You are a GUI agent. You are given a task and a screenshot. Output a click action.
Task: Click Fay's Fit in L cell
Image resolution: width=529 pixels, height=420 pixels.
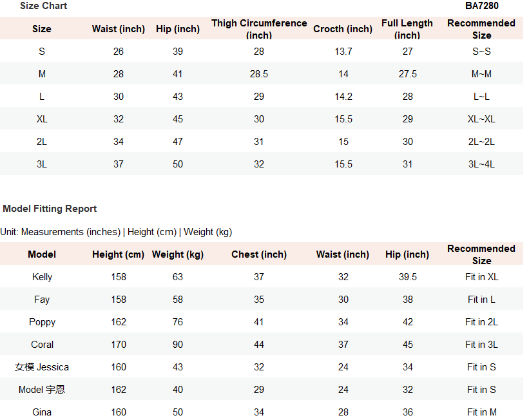click(481, 300)
